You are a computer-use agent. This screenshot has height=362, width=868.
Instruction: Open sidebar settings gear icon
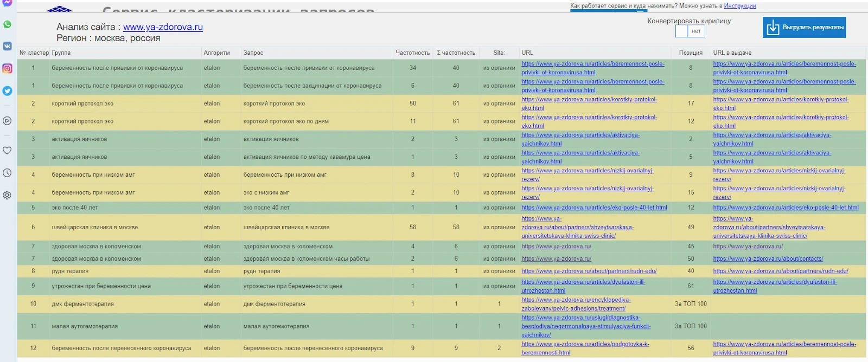7,195
